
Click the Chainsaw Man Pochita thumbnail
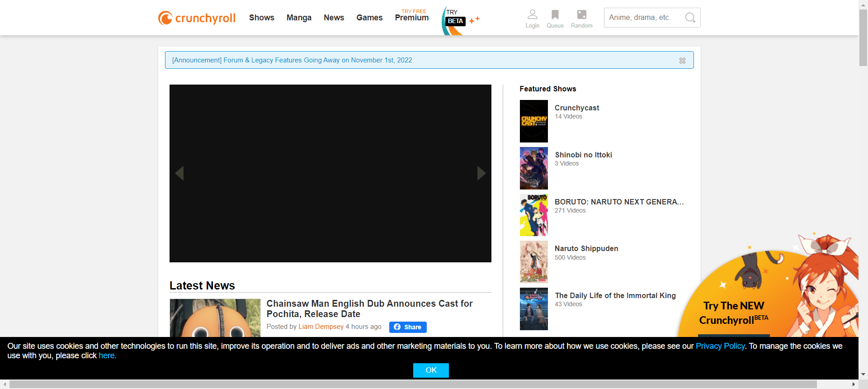[215, 318]
